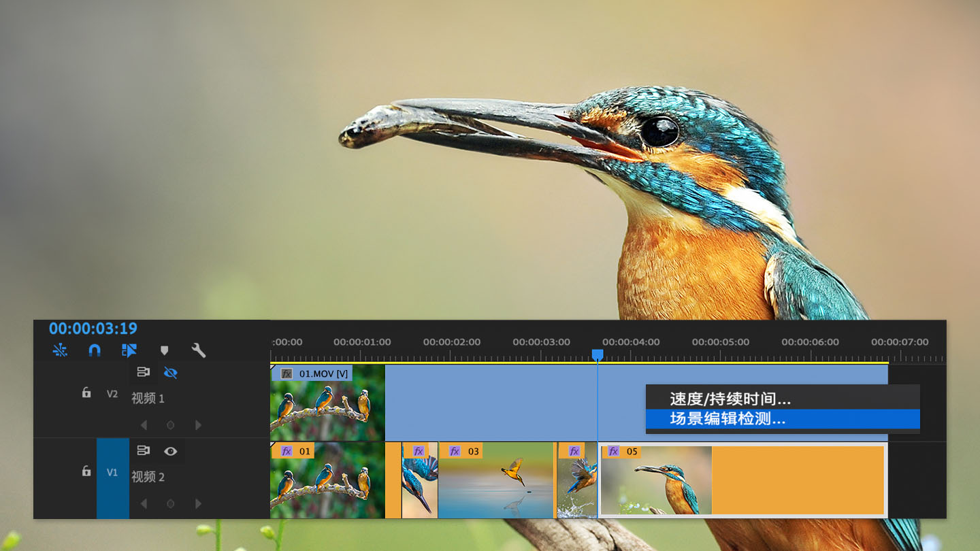
Task: Click the 00:00:01:00 mark on time ruler
Action: 362,342
